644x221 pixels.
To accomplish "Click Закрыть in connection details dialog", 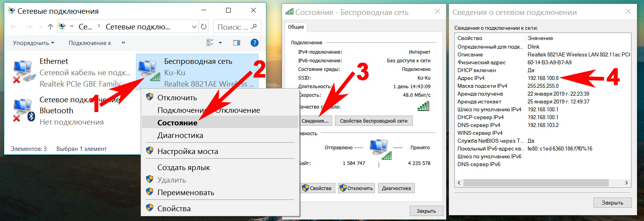I will click(x=612, y=203).
